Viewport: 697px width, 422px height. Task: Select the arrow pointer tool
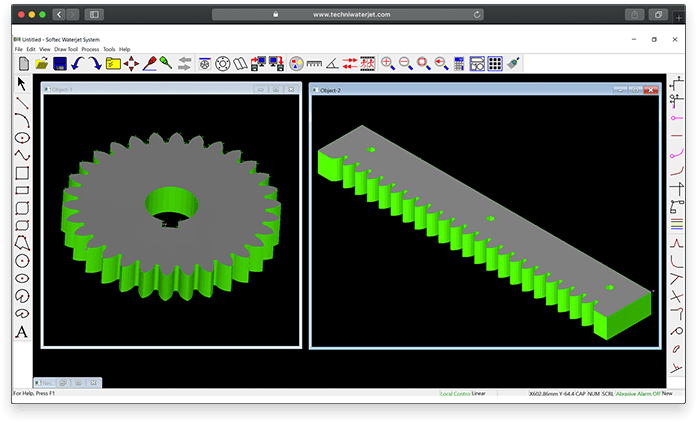click(x=22, y=84)
